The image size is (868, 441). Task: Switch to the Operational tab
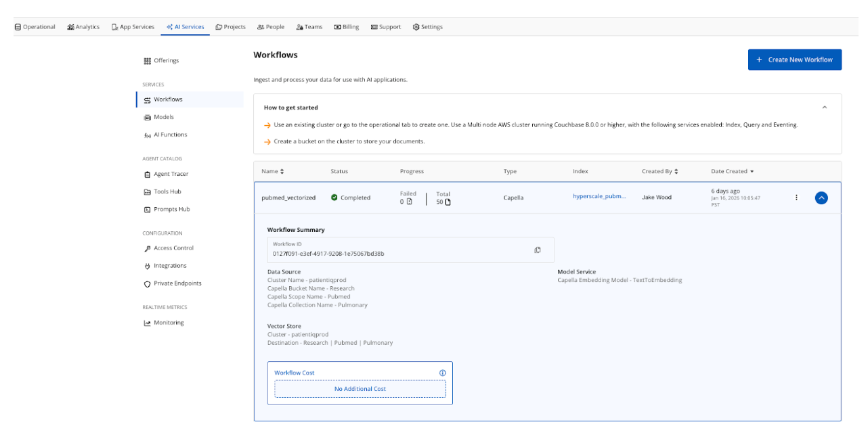click(x=35, y=27)
